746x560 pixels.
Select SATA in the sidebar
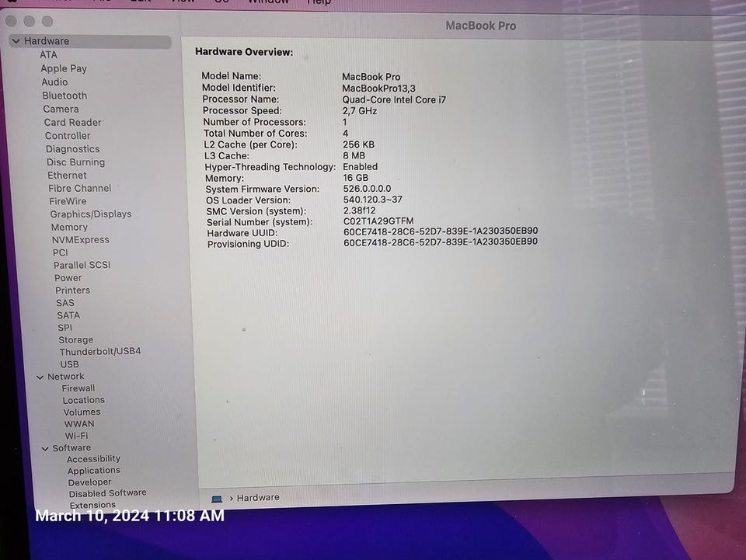tap(68, 315)
